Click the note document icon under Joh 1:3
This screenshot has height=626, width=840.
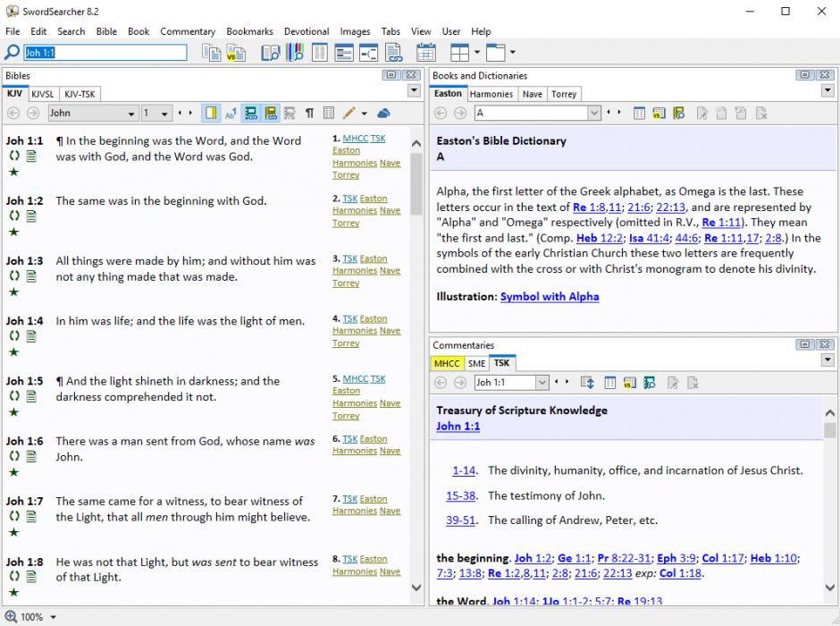coord(31,276)
